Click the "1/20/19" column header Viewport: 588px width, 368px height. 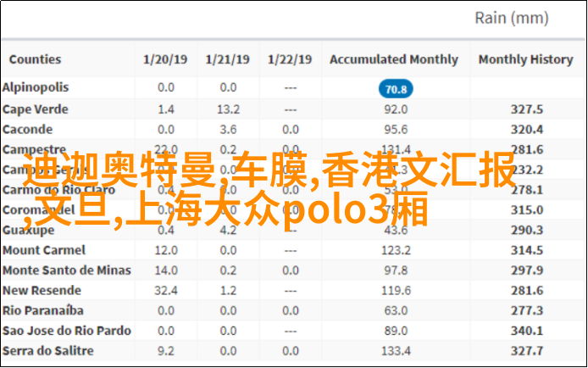pyautogui.click(x=165, y=59)
